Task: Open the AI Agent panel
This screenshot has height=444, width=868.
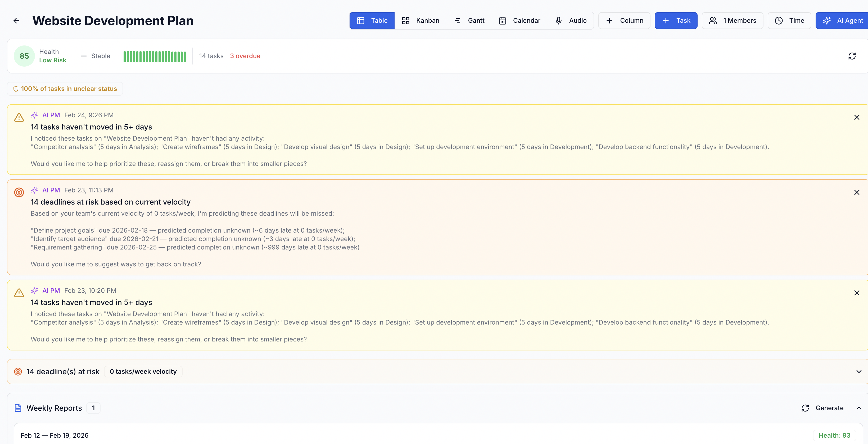Action: pyautogui.click(x=842, y=21)
